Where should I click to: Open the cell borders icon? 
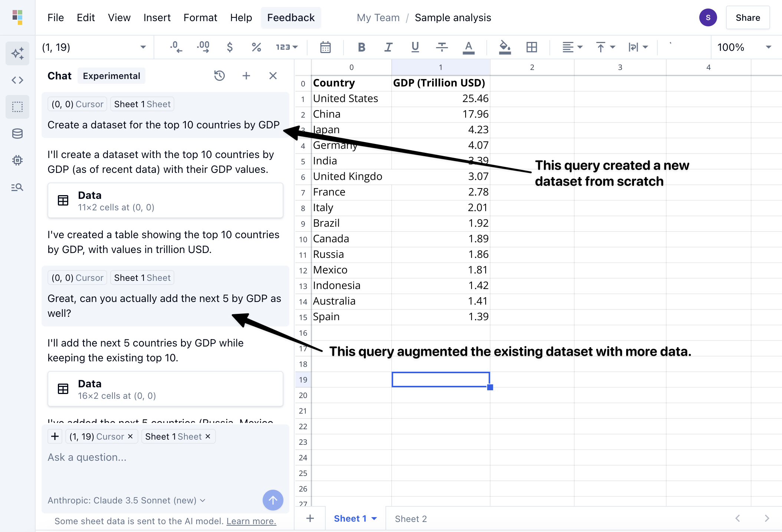point(532,47)
